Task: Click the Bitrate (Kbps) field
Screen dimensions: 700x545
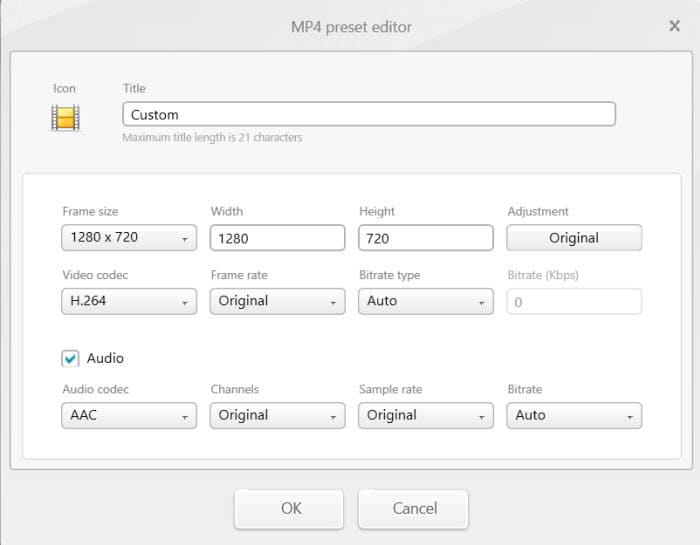Action: 574,302
